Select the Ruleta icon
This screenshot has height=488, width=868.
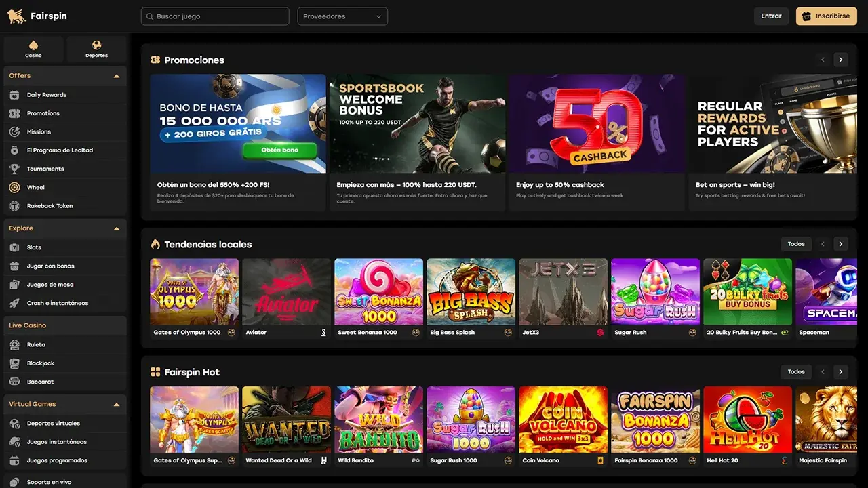pos(14,345)
